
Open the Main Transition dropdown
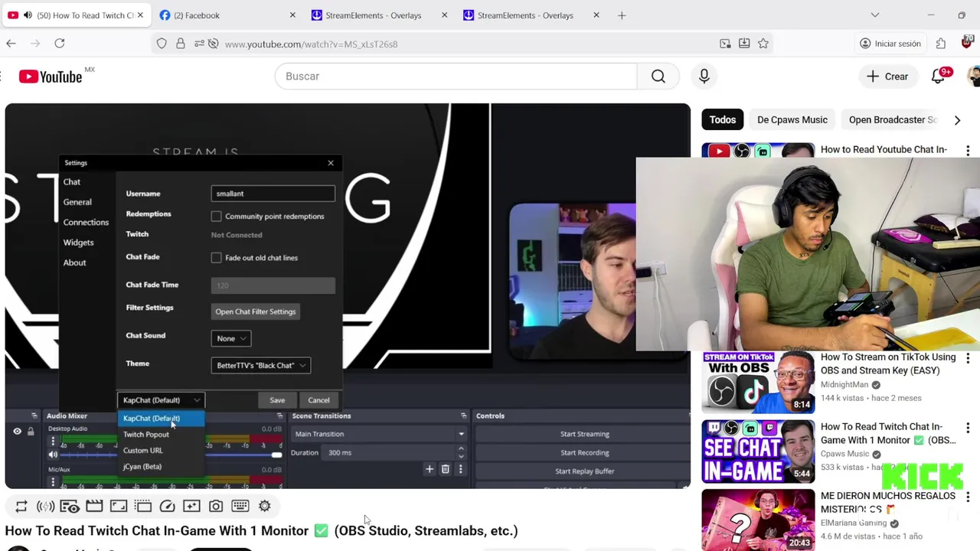point(379,434)
